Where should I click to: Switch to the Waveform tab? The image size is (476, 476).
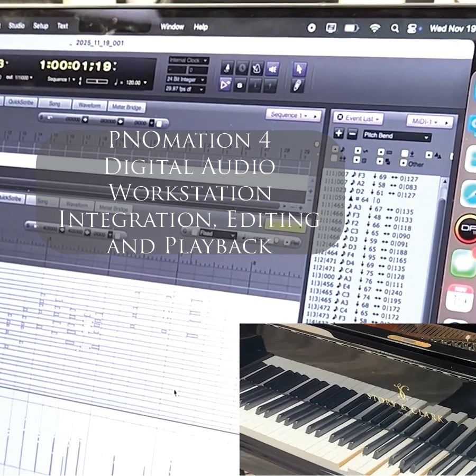click(89, 105)
